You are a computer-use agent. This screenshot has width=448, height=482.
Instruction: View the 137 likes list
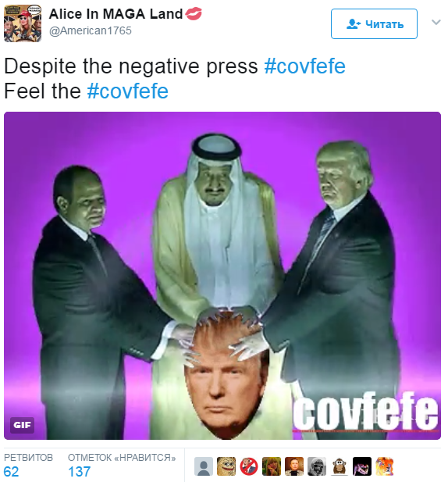point(122,465)
